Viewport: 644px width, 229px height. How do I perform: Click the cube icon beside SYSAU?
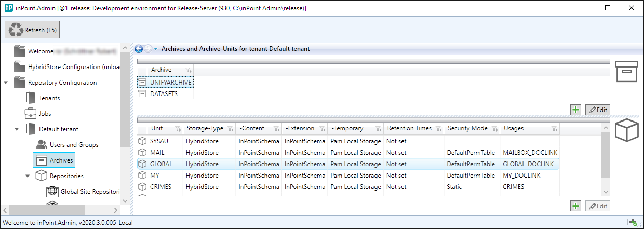[142, 141]
